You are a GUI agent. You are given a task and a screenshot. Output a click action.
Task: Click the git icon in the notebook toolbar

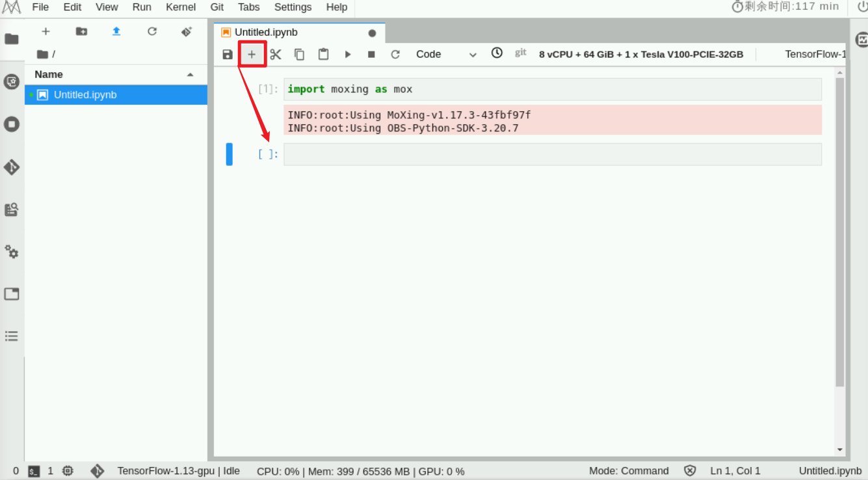pyautogui.click(x=521, y=53)
